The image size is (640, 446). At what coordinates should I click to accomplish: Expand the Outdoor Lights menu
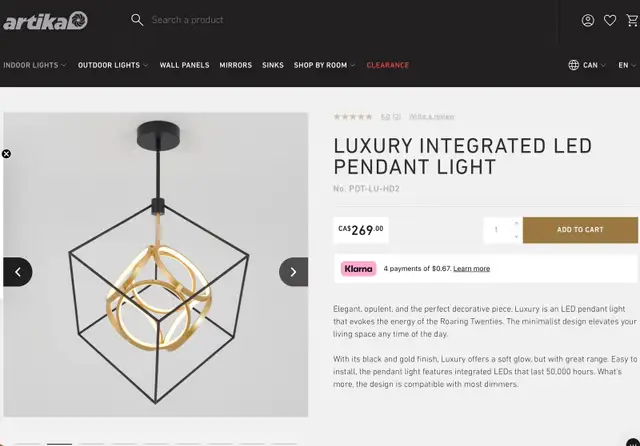[x=112, y=65]
